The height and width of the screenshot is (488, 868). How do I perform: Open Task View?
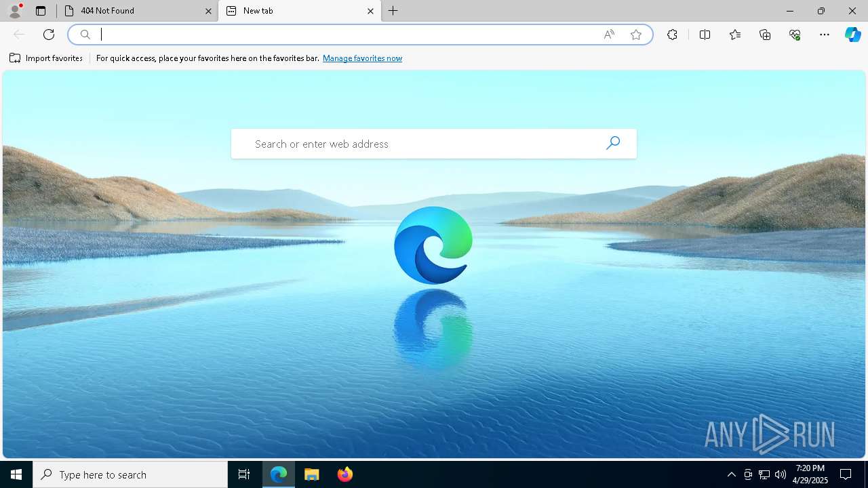point(244,474)
